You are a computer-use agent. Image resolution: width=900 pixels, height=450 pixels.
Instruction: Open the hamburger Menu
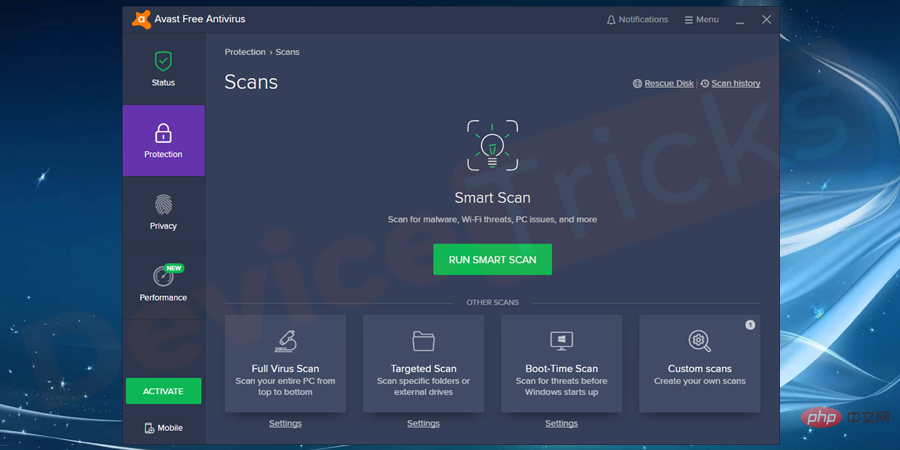tap(701, 20)
